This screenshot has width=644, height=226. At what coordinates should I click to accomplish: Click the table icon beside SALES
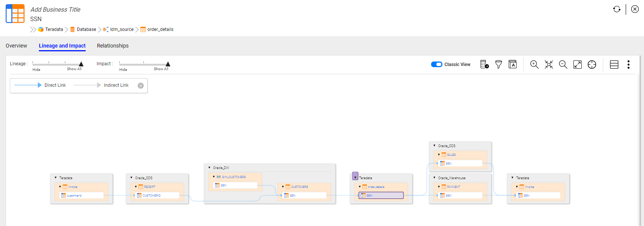coord(444,155)
